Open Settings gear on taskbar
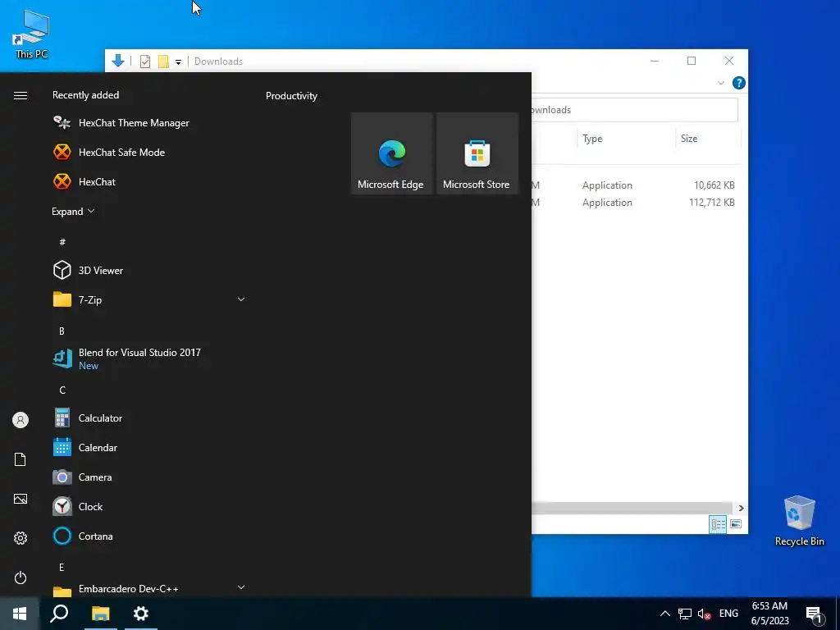The height and width of the screenshot is (630, 840). [x=141, y=614]
